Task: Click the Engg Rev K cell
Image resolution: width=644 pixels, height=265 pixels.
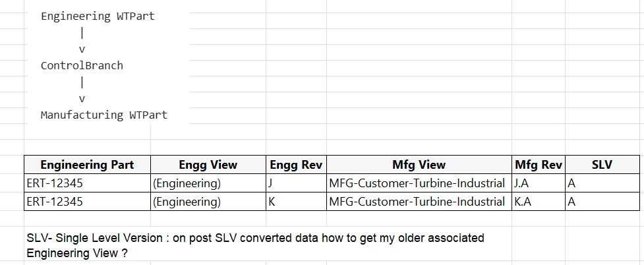Action: click(296, 201)
